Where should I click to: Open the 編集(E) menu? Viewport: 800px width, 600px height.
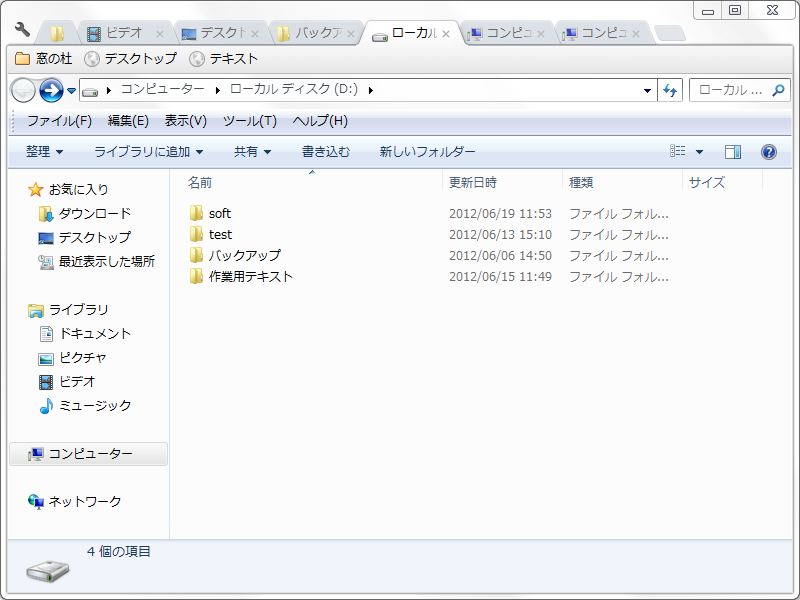pyautogui.click(x=128, y=121)
